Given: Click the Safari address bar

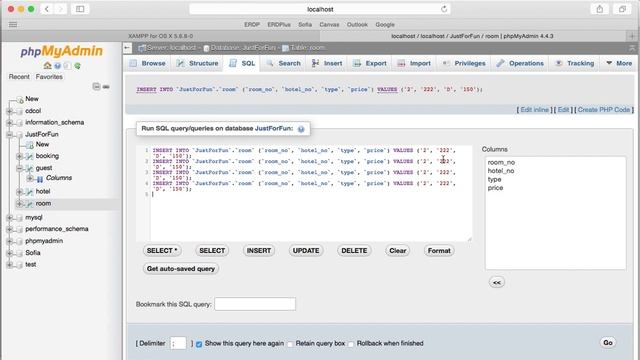Looking at the screenshot, I should pyautogui.click(x=320, y=9).
